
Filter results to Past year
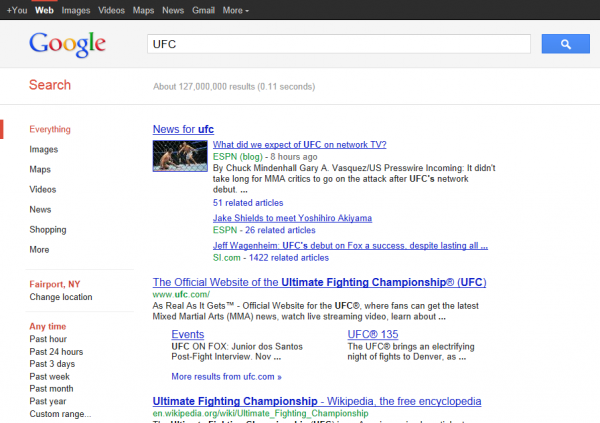pyautogui.click(x=47, y=401)
